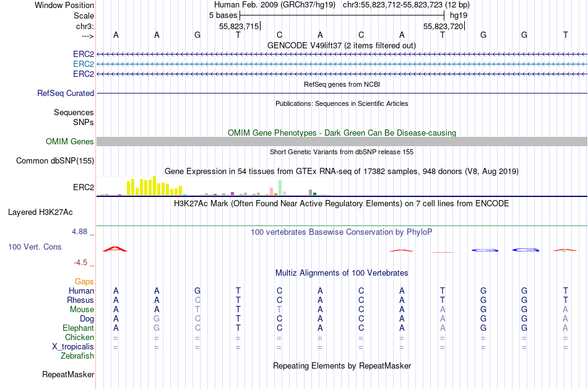
Task: Click the RefSeq Curated intron line
Action: click(x=342, y=93)
